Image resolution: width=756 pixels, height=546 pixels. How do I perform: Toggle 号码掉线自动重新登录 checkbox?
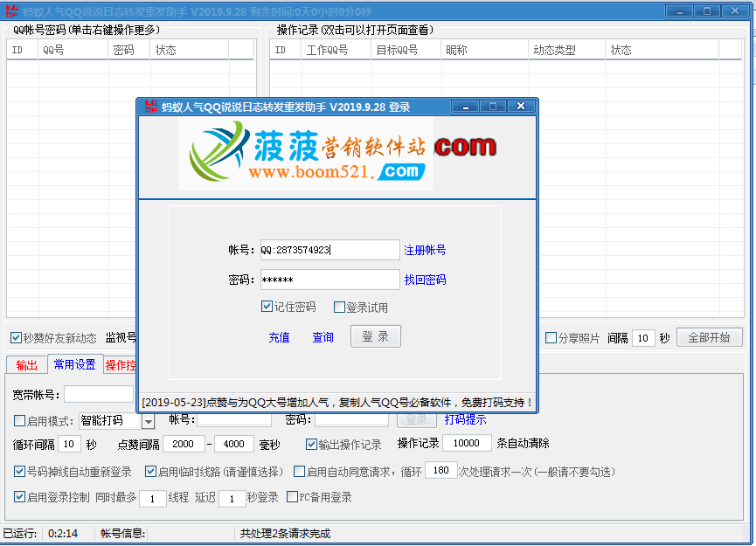[73, 471]
